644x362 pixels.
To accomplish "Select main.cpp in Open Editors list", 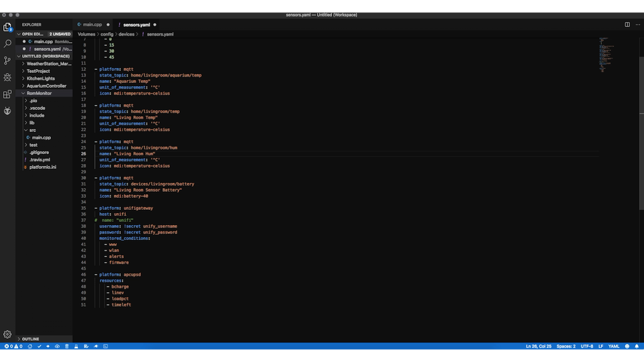I will point(45,41).
